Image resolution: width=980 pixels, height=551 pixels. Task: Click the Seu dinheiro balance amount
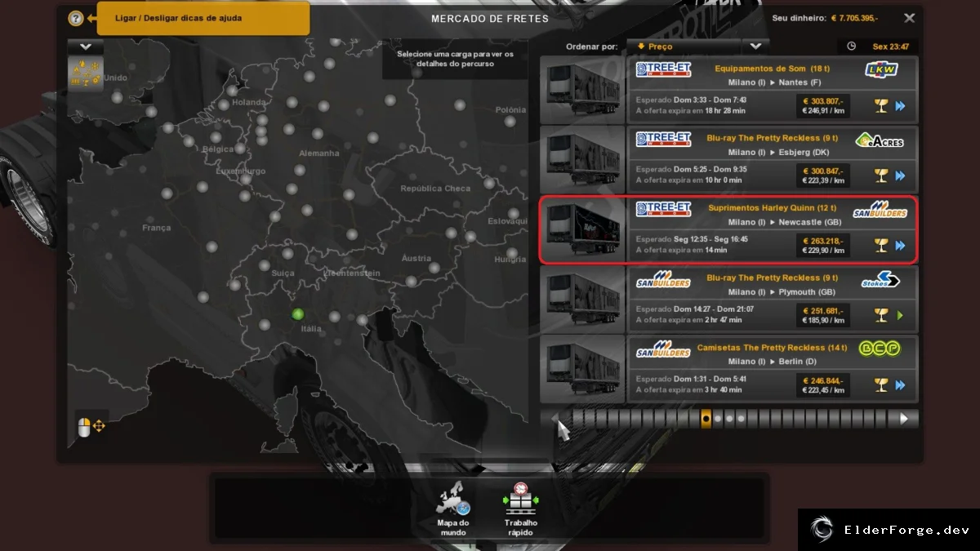(854, 18)
